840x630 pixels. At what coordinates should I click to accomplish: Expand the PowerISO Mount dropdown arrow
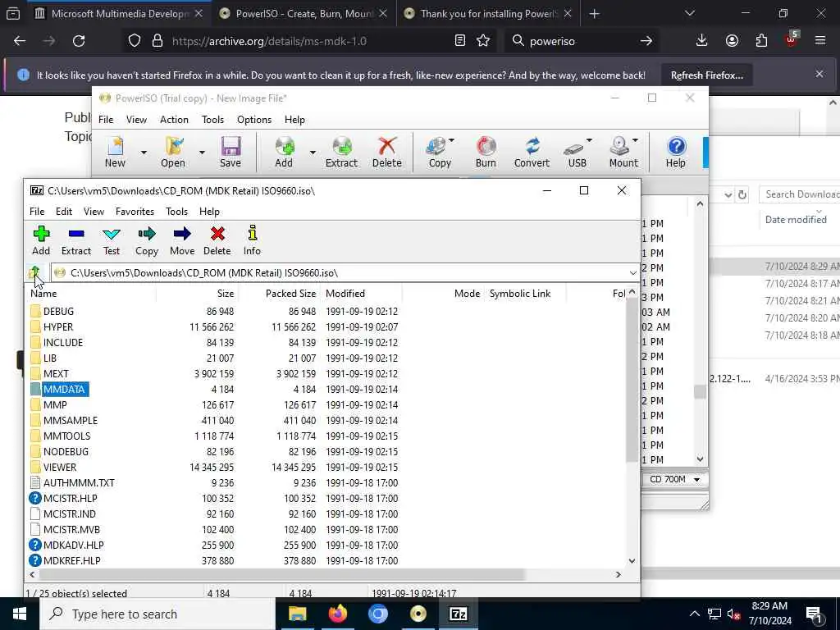636,140
